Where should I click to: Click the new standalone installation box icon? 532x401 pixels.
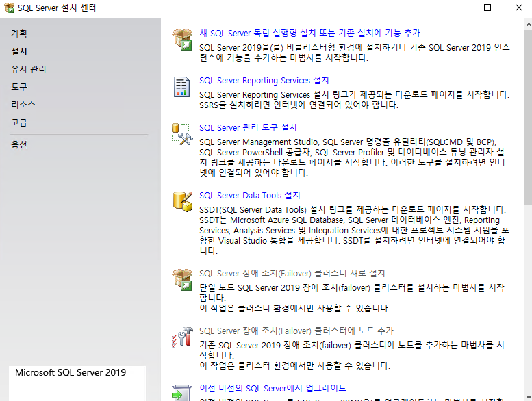pyautogui.click(x=182, y=39)
